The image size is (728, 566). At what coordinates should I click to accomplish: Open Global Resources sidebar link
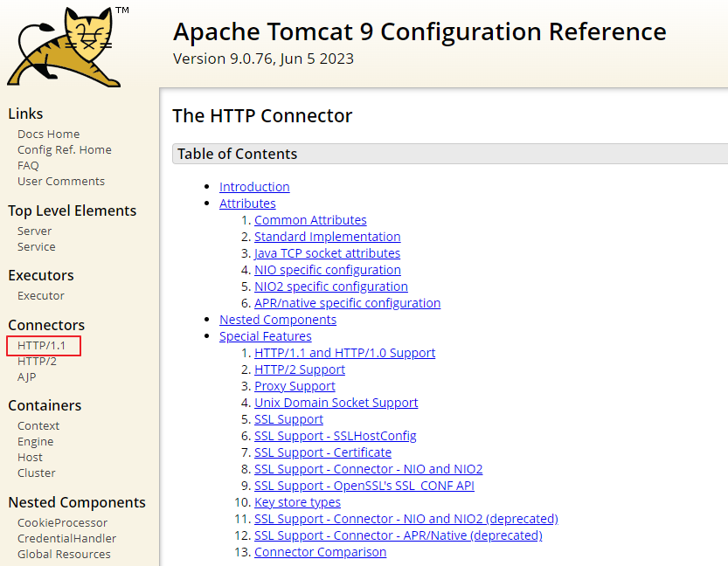64,555
